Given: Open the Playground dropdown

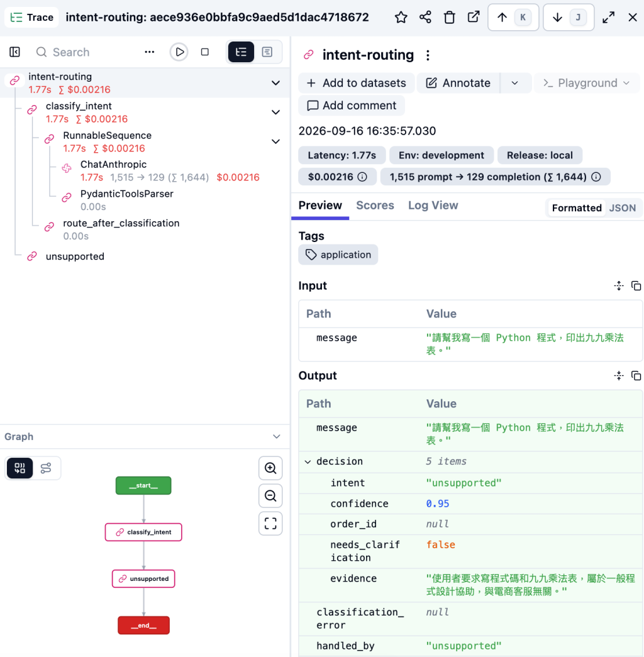Looking at the screenshot, I should (x=587, y=83).
